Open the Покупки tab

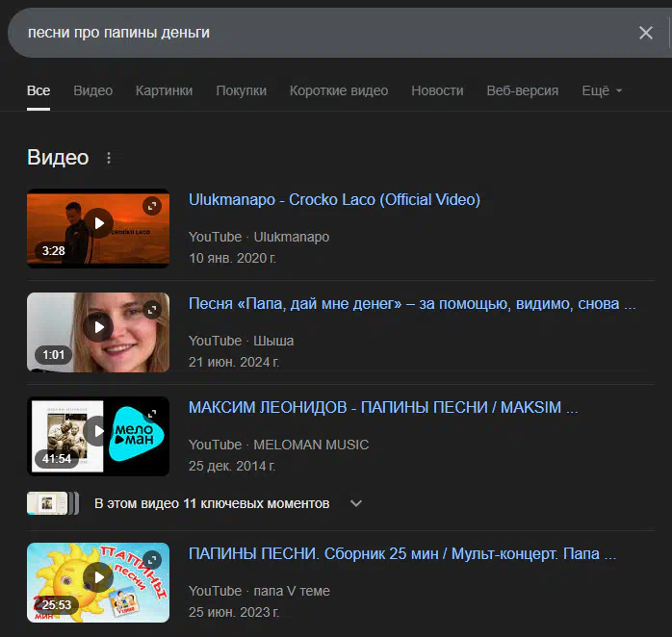coord(242,90)
